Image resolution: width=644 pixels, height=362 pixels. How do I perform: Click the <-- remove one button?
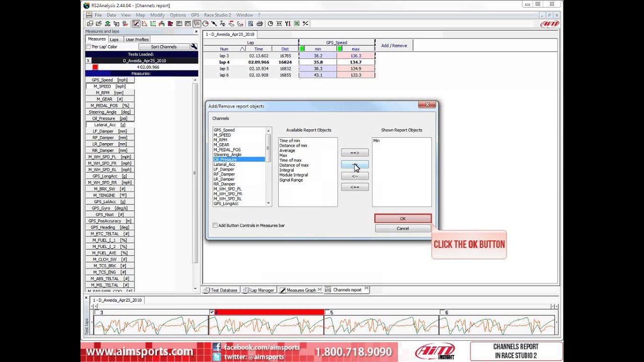click(355, 176)
